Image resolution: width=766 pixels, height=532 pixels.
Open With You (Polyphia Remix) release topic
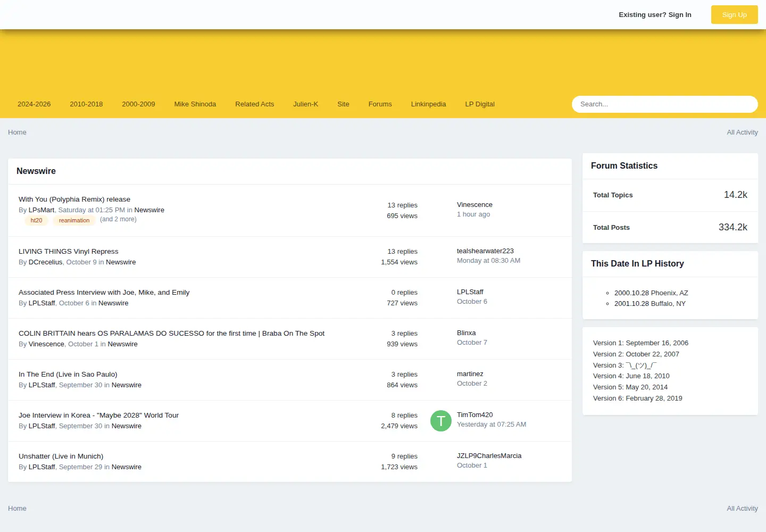(x=74, y=199)
